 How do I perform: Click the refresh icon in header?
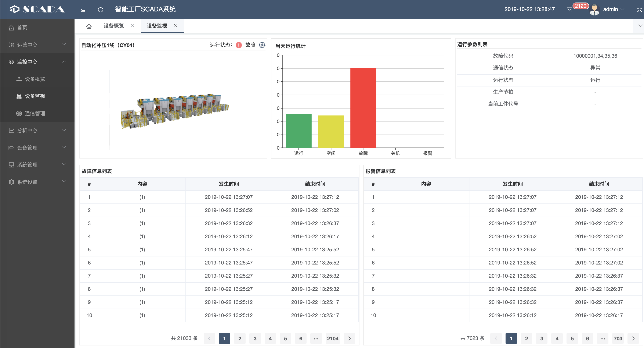pyautogui.click(x=101, y=10)
